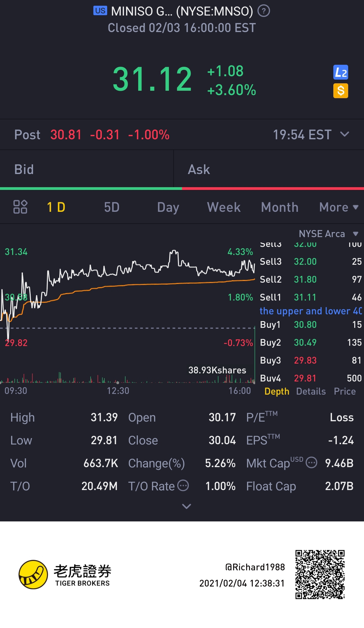Switch to the Week chart tab
The height and width of the screenshot is (628, 364).
click(224, 207)
